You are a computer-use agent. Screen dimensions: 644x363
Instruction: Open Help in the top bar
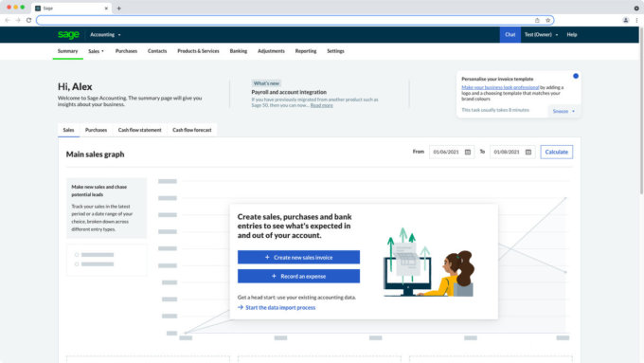(x=572, y=35)
